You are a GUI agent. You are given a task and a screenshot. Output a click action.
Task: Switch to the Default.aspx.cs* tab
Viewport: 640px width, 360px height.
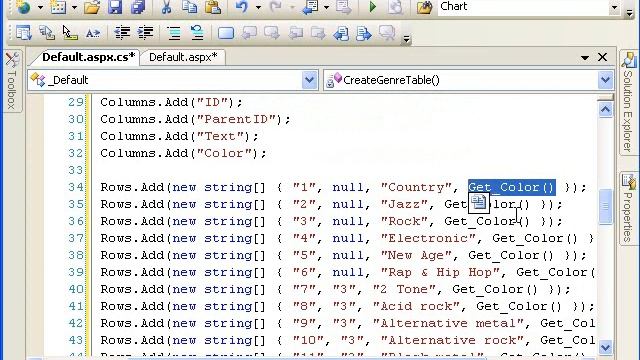[x=88, y=57]
